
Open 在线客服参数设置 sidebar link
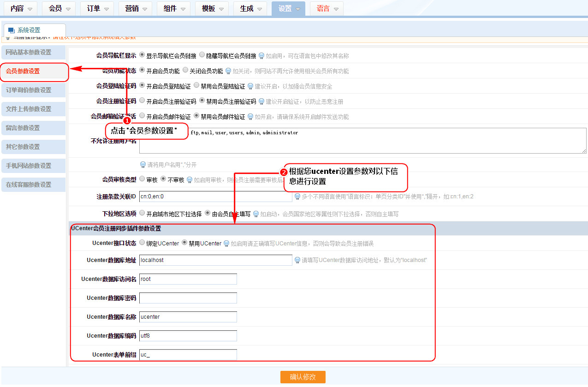pyautogui.click(x=33, y=185)
